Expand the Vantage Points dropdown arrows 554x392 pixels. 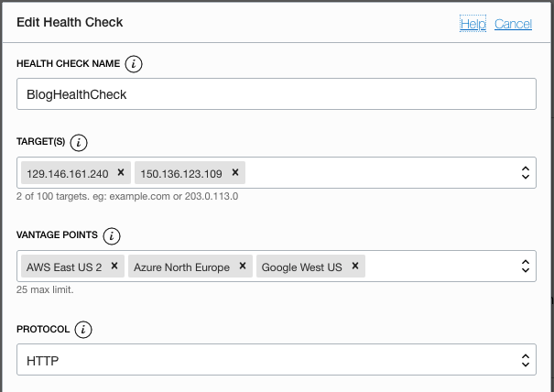coord(526,267)
